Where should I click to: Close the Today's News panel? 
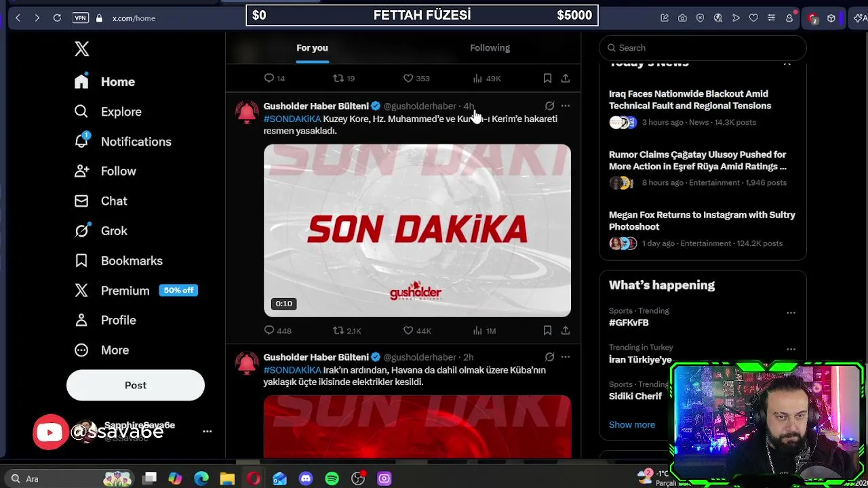click(x=787, y=64)
